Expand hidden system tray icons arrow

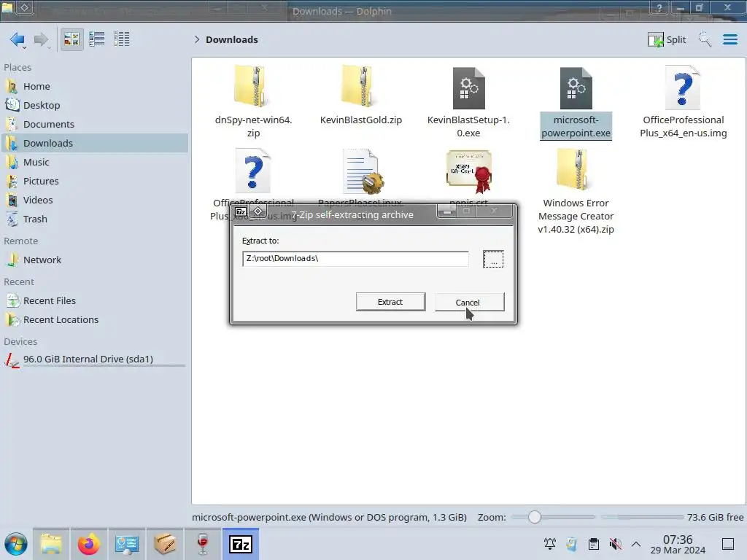tap(636, 544)
